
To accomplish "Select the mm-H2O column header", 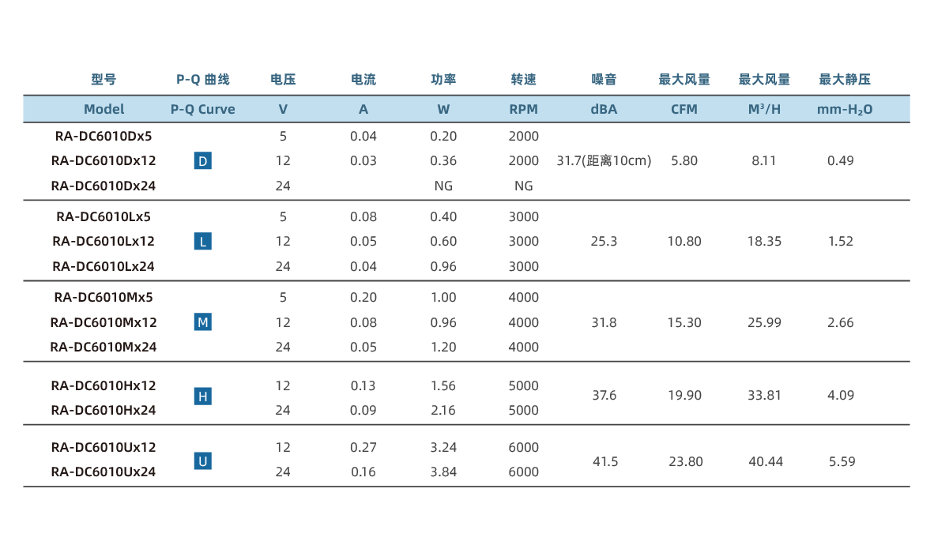I will point(845,110).
